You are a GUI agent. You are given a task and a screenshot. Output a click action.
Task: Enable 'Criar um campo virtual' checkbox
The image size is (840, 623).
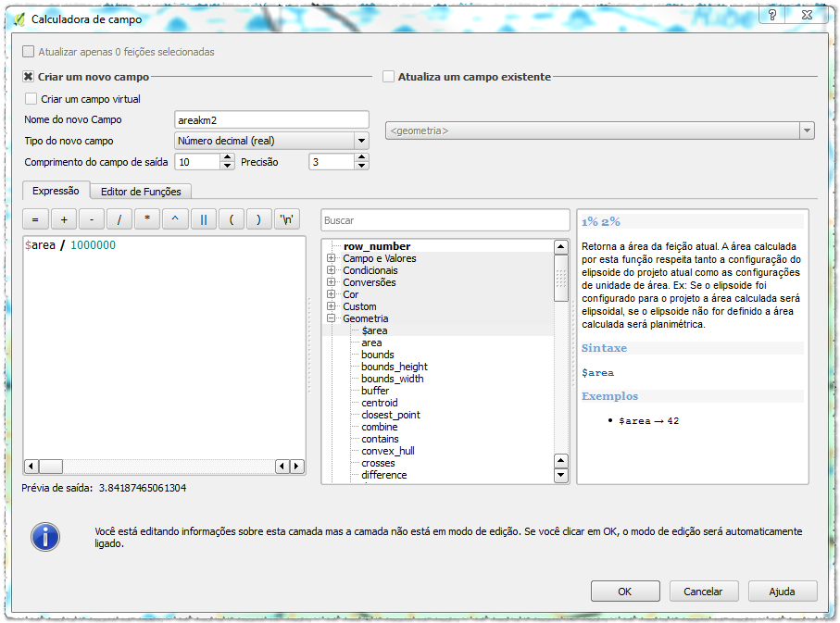tap(31, 99)
